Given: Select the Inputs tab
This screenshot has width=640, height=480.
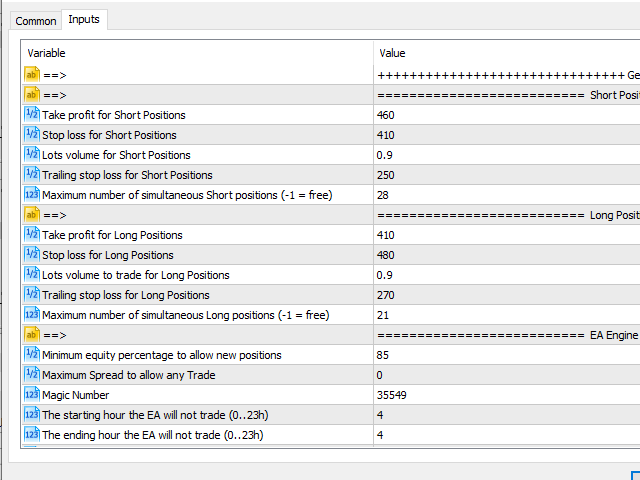Looking at the screenshot, I should pos(84,19).
